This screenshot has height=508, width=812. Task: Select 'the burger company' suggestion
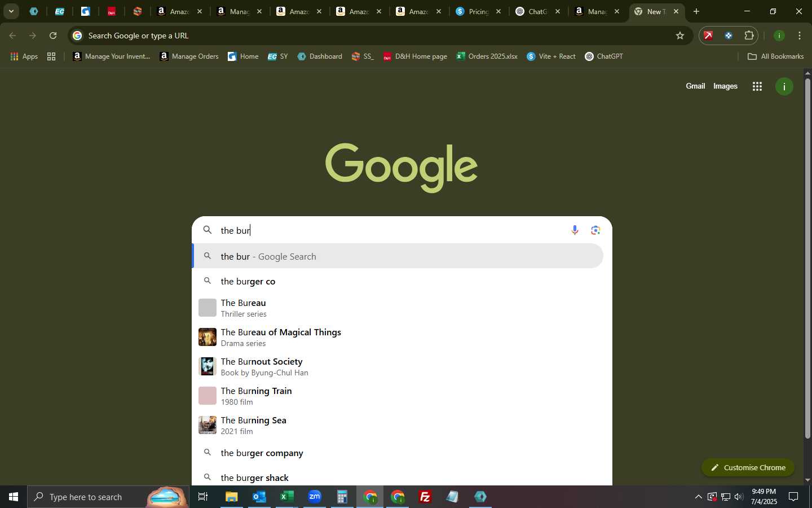(398, 453)
